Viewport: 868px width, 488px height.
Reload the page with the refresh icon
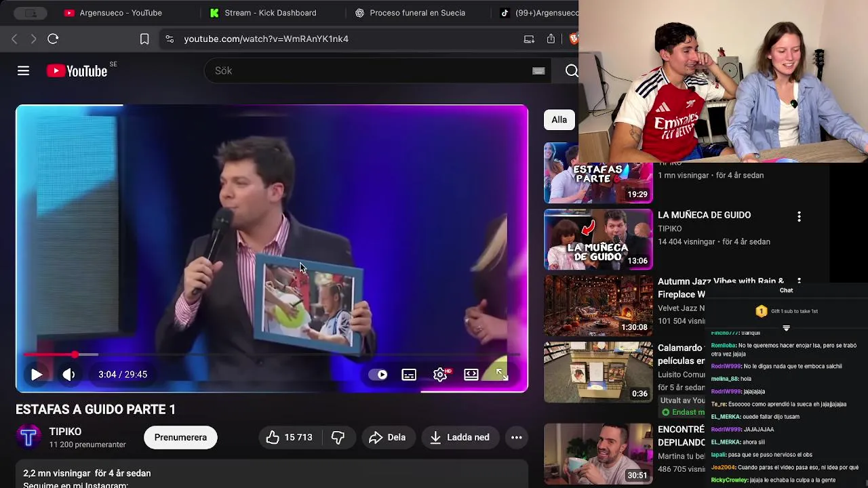pyautogui.click(x=53, y=39)
